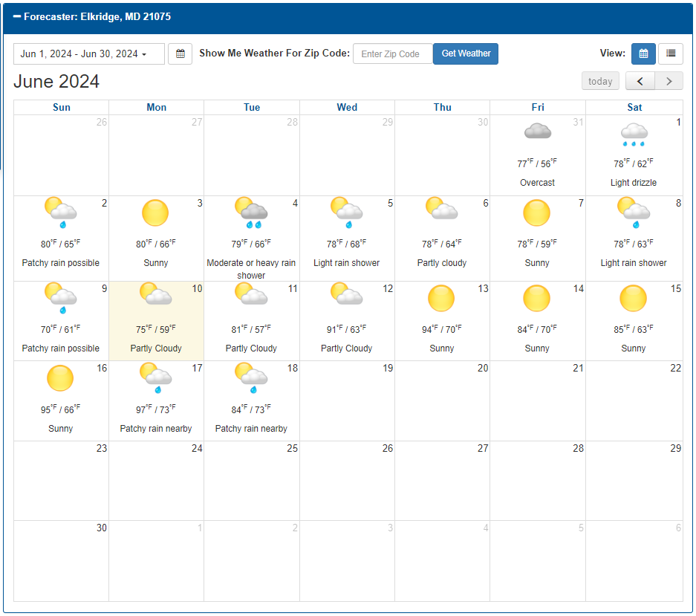Click the Overcast label on May 31

pyautogui.click(x=537, y=183)
